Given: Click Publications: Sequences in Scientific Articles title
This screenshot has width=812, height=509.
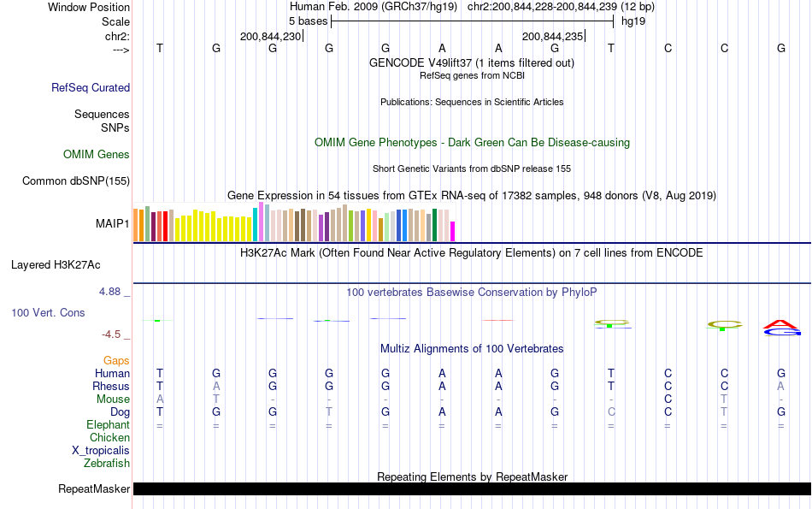Looking at the screenshot, I should (x=472, y=102).
